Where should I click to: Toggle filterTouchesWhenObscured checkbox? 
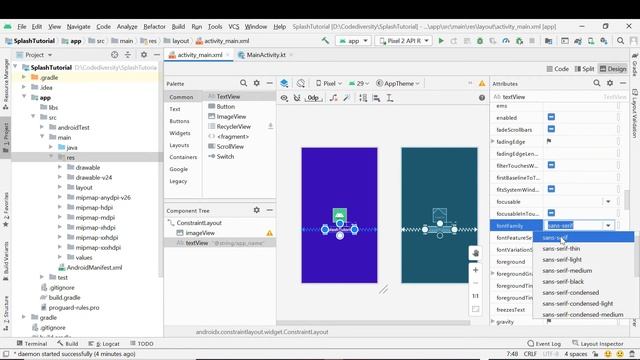551,165
